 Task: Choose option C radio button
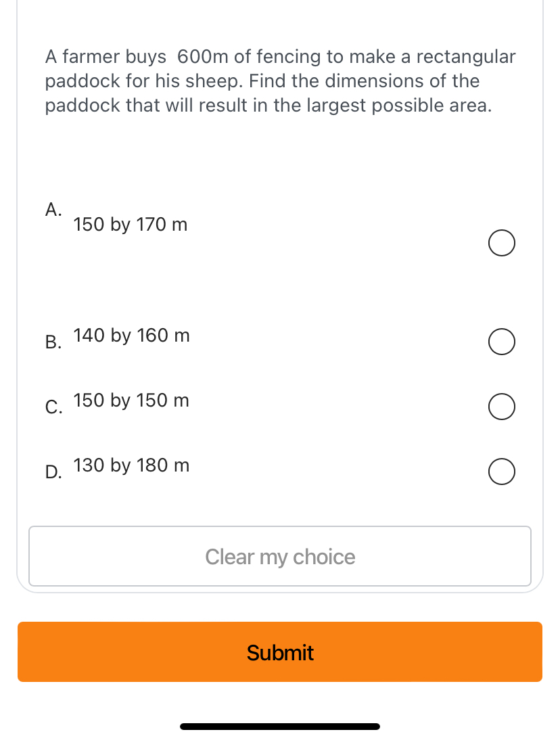501,407
